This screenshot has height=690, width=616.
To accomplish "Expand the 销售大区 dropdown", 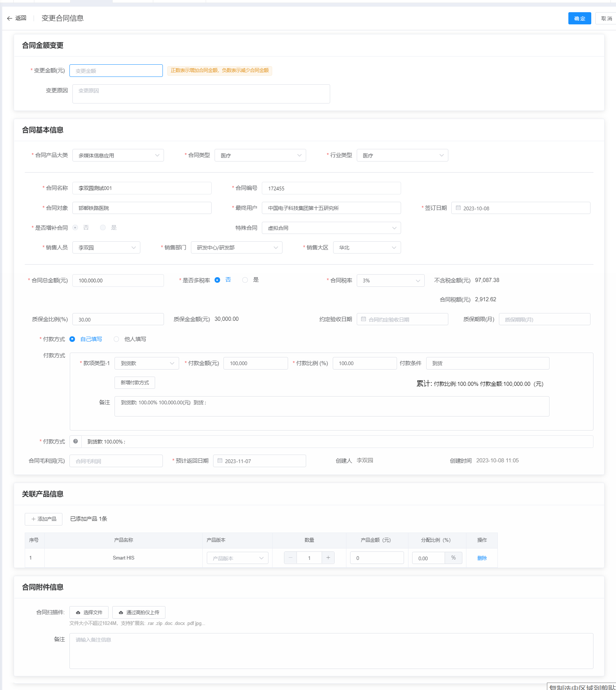I will [x=367, y=248].
